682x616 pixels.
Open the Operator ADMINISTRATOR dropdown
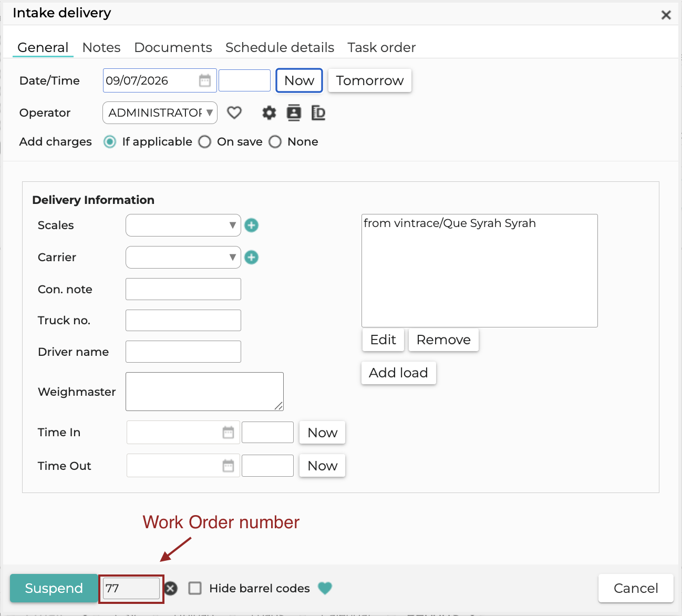pos(160,112)
